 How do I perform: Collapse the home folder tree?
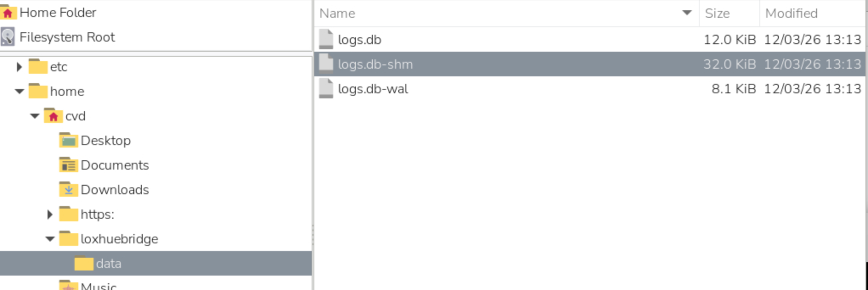(19, 92)
